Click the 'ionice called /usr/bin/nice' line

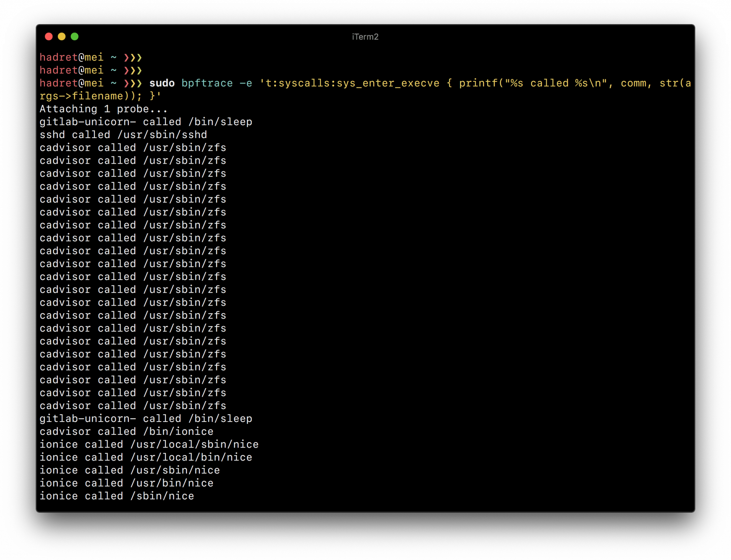click(x=126, y=483)
